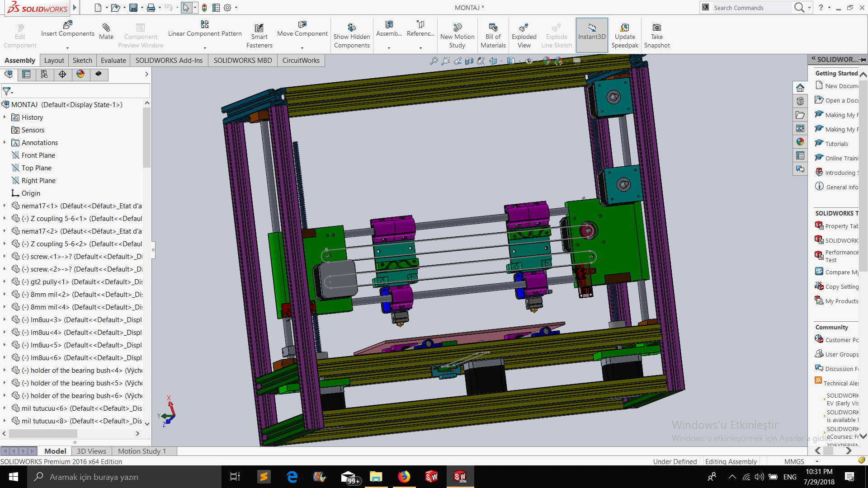
Task: Toggle Hide/Show Items eye icon
Action: 529,61
